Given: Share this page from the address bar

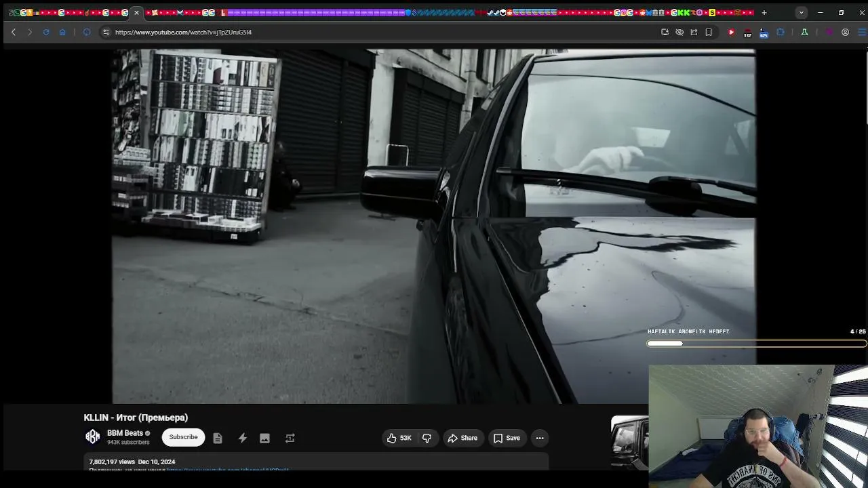Looking at the screenshot, I should click(694, 32).
